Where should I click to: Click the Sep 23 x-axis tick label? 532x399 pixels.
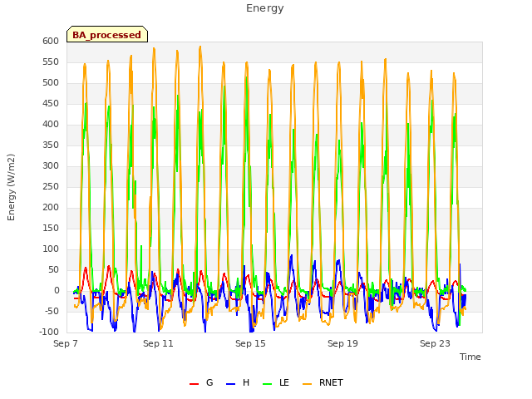click(435, 343)
